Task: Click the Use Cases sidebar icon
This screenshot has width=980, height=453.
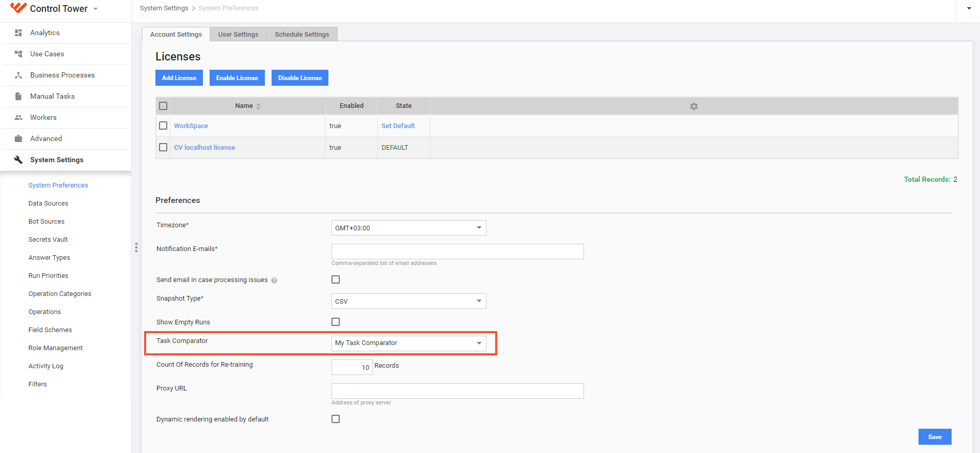Action: point(19,54)
